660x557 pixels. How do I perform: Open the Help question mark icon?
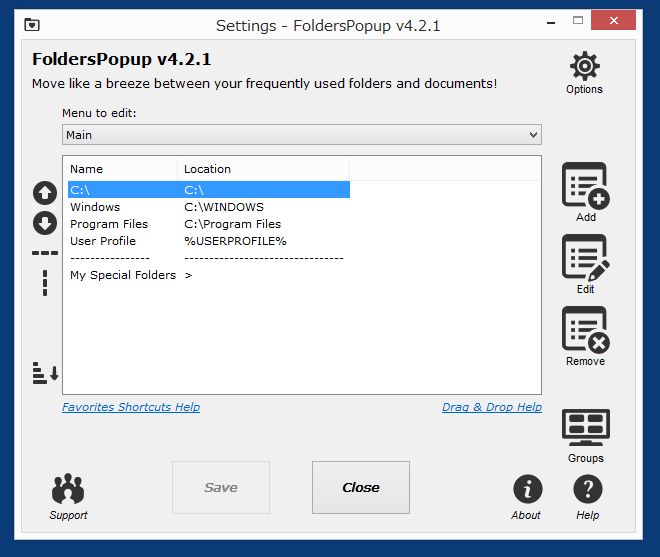point(588,489)
